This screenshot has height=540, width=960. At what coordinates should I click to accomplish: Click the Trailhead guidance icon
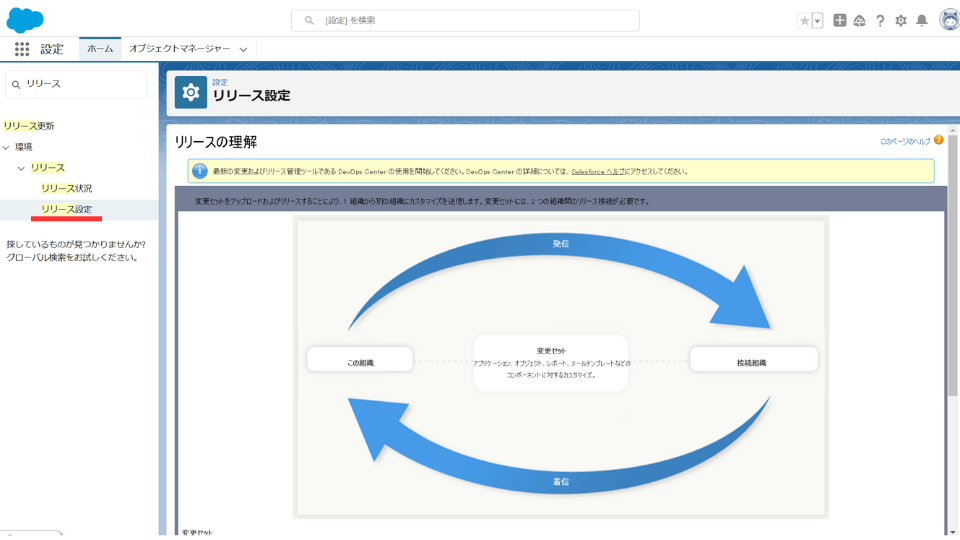[x=860, y=21]
